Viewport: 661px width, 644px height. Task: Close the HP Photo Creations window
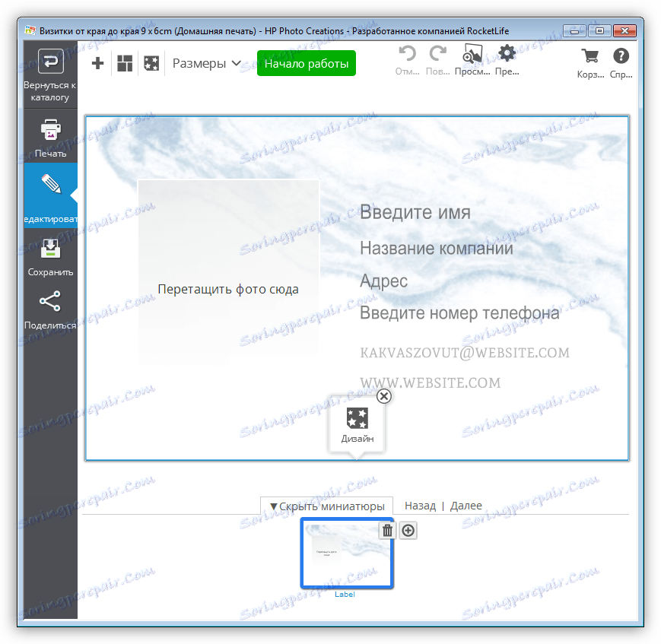pyautogui.click(x=624, y=30)
